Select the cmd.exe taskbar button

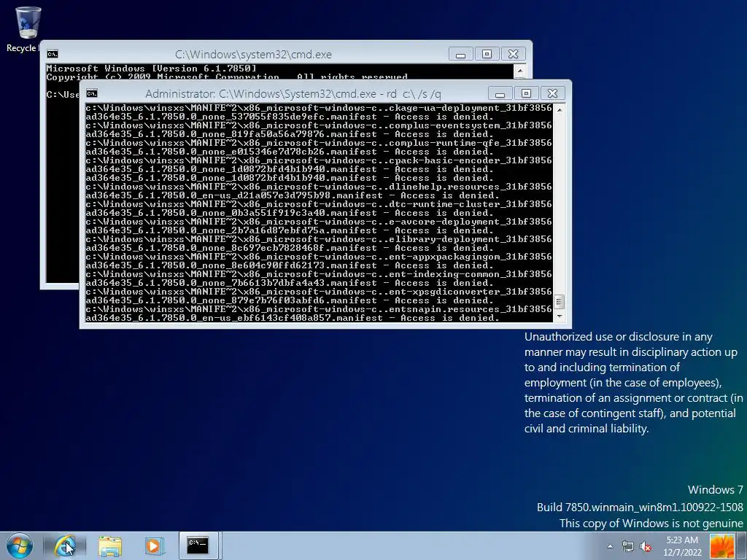click(198, 545)
